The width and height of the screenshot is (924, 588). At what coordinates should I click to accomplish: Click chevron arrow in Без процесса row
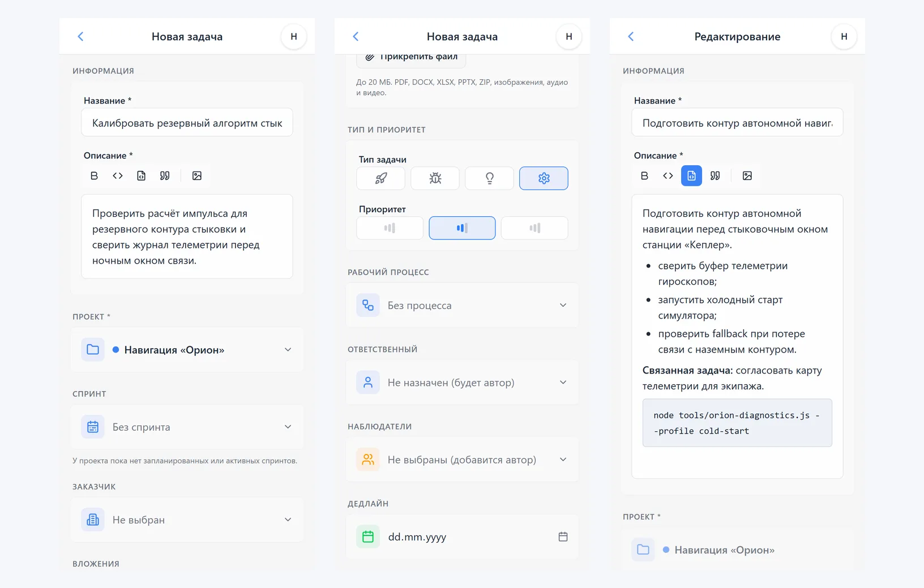pyautogui.click(x=563, y=305)
